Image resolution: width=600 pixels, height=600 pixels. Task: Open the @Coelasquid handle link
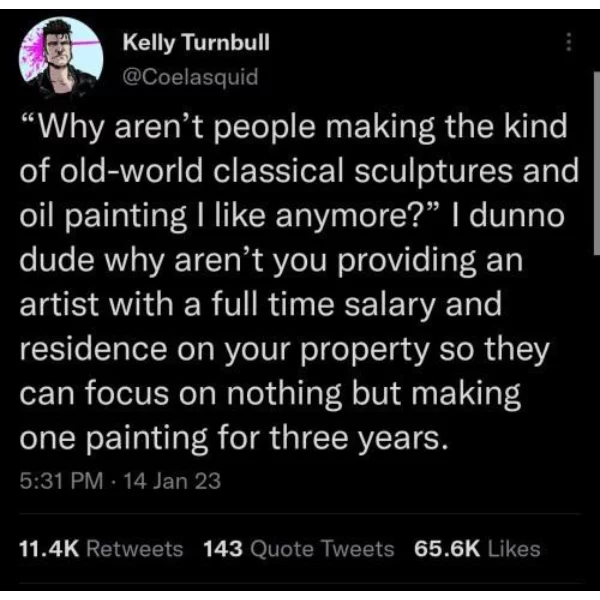(190, 77)
